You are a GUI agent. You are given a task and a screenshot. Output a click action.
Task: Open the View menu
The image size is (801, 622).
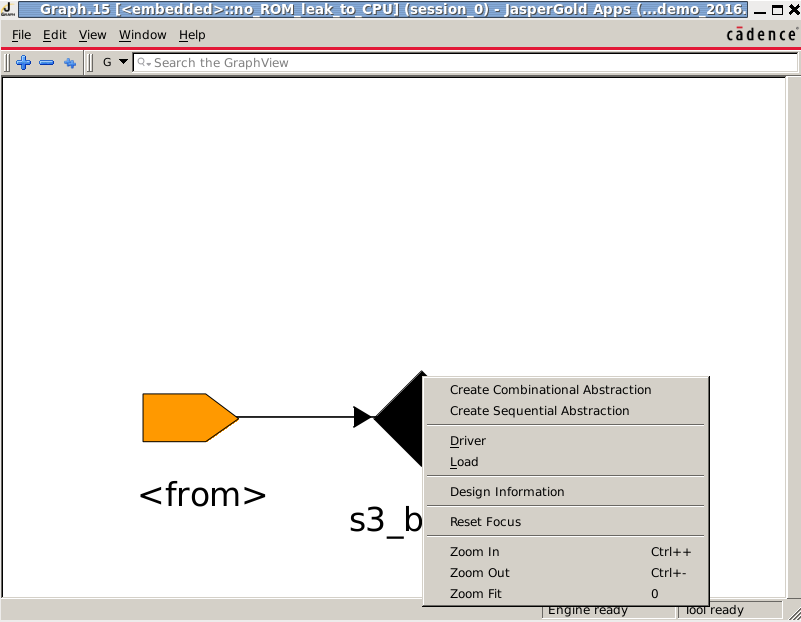[x=92, y=35]
